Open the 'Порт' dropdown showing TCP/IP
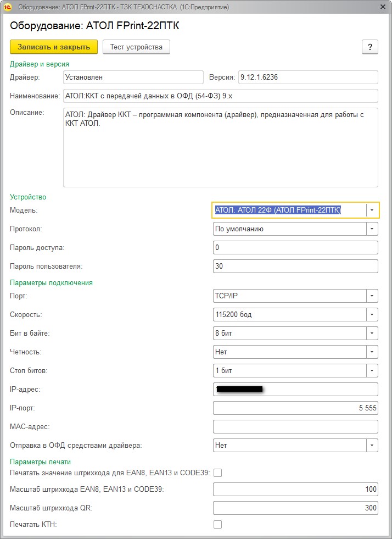The height and width of the screenshot is (539, 392). [372, 296]
